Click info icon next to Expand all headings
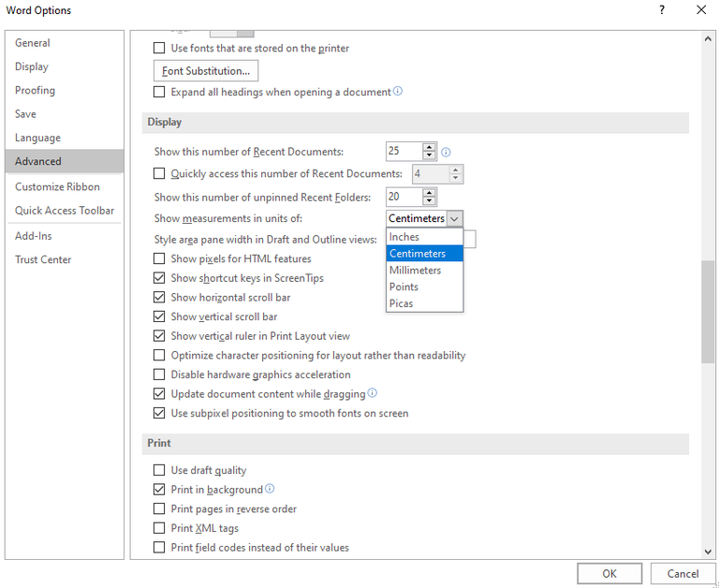The width and height of the screenshot is (719, 588). coord(398,92)
